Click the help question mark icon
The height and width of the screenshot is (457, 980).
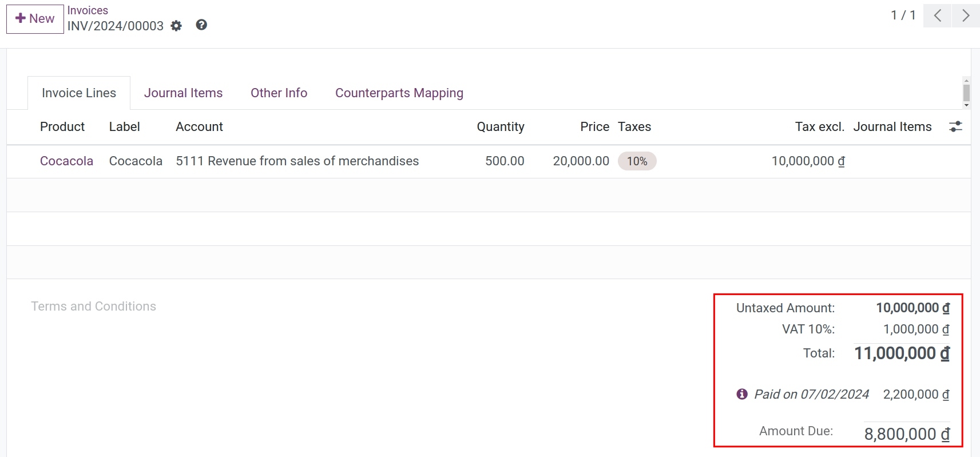tap(201, 25)
